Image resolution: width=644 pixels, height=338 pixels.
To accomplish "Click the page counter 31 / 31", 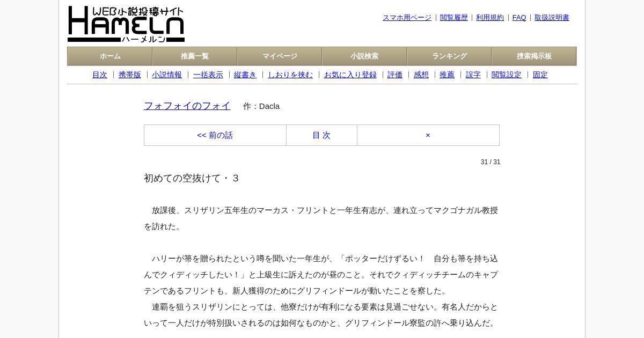I will tap(491, 162).
